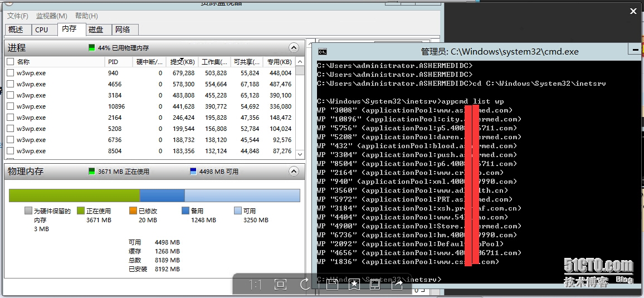Show image at 1:1 actual size
The width and height of the screenshot is (644, 298).
pyautogui.click(x=255, y=285)
